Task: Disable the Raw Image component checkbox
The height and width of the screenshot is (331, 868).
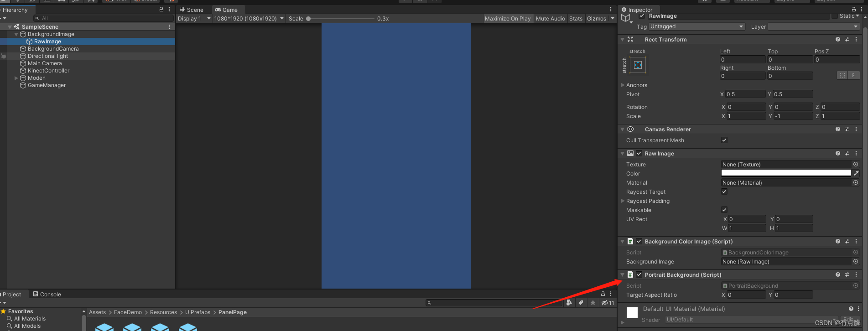Action: pos(639,154)
